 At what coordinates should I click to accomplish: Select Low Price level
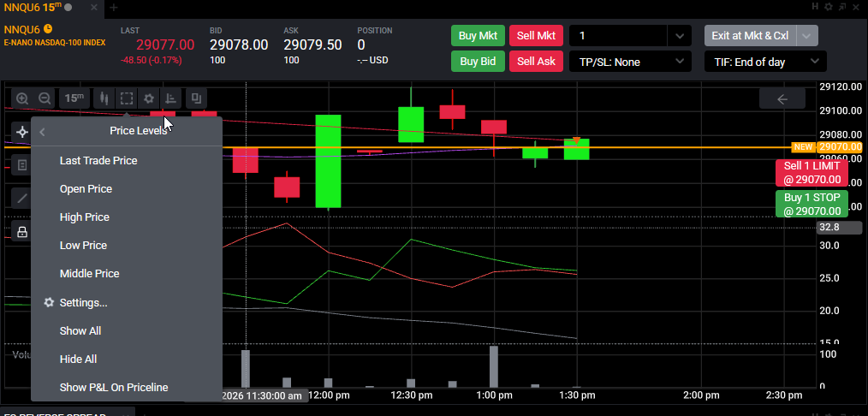(x=84, y=245)
